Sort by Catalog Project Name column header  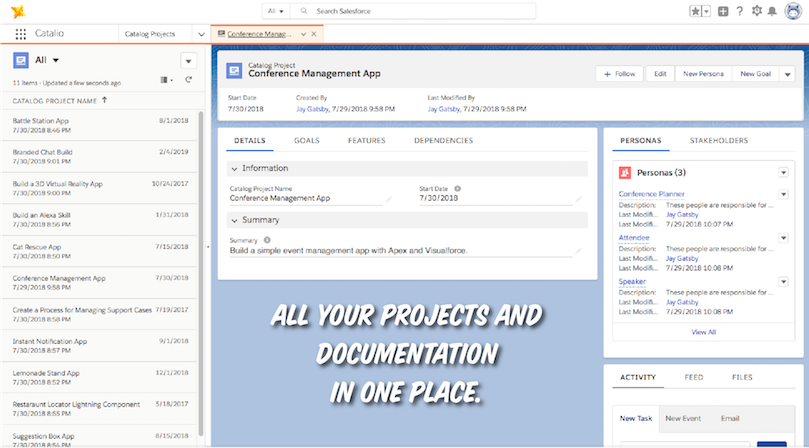(x=60, y=101)
